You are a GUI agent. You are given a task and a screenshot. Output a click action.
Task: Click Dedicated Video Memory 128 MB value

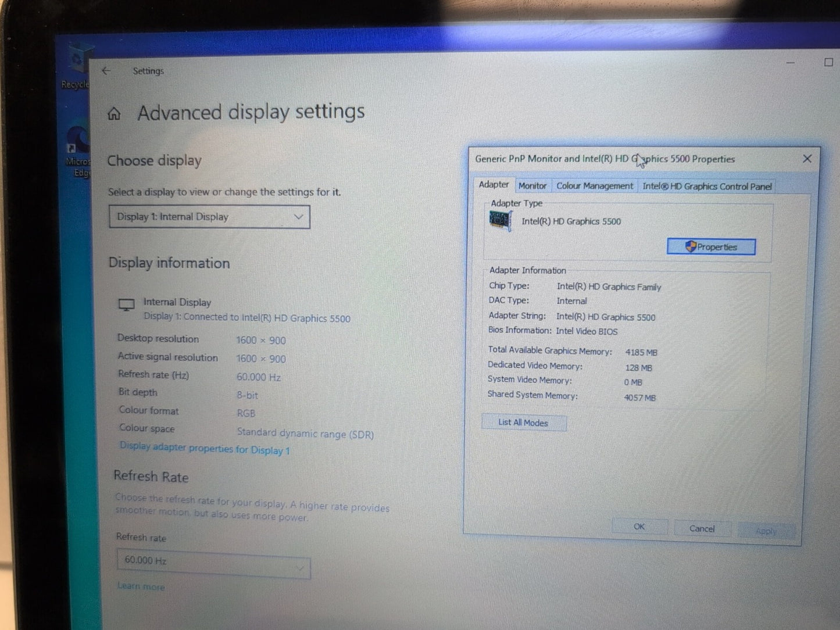coord(639,368)
